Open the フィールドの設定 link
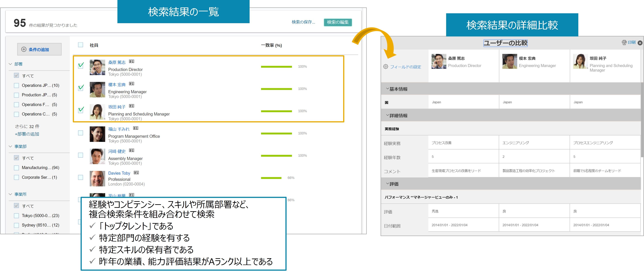This screenshot has width=644, height=272. (405, 67)
